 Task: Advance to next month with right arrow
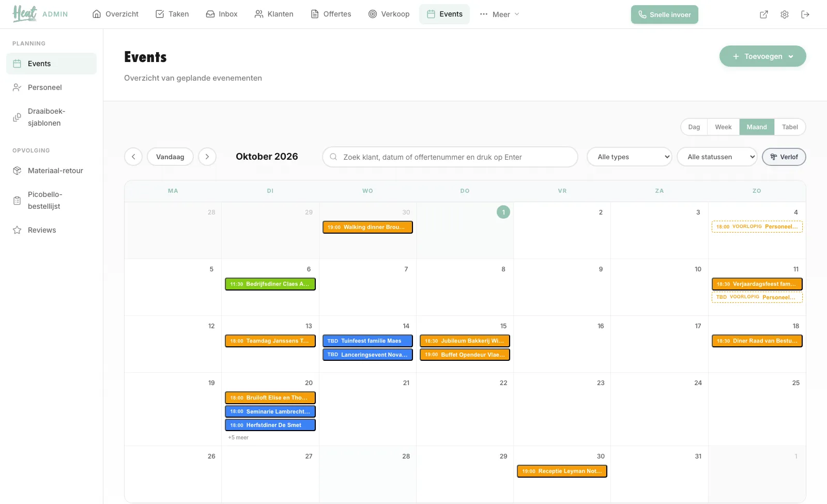(207, 157)
